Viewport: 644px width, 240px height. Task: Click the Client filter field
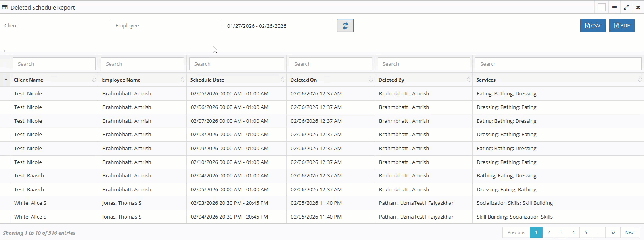click(x=57, y=26)
